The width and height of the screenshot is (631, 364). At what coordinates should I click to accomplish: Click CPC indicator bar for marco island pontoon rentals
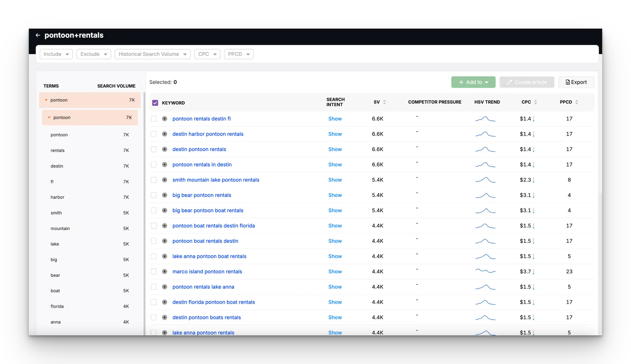pos(533,272)
